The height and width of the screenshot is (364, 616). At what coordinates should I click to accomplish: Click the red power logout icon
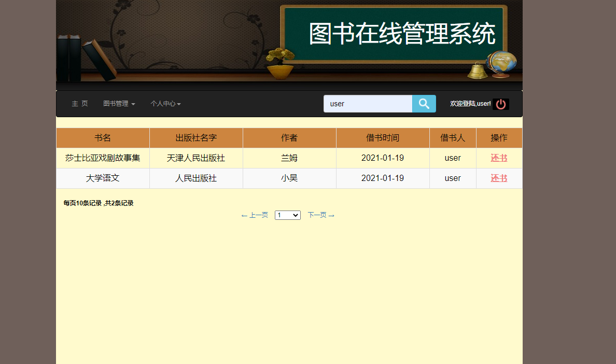click(x=500, y=104)
